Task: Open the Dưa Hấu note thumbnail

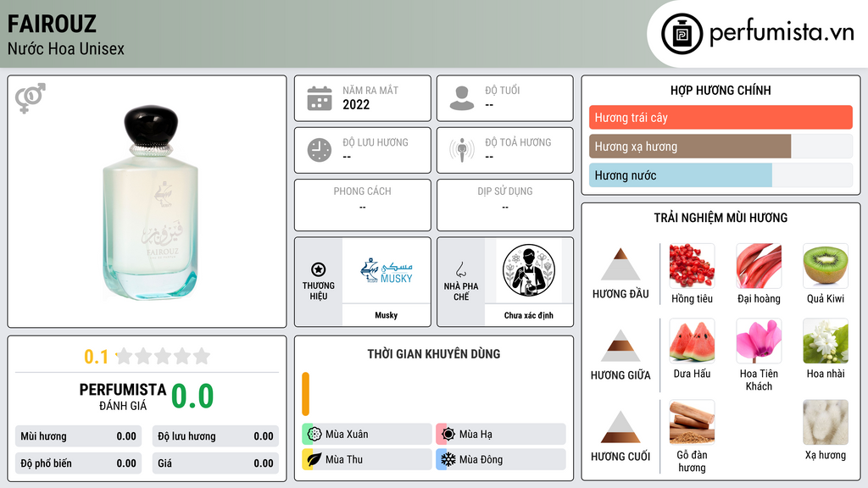Action: pyautogui.click(x=692, y=341)
